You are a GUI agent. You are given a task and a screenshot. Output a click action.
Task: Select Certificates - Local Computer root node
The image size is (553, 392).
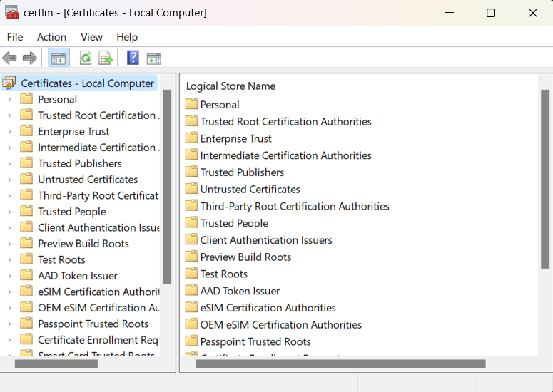click(x=87, y=83)
